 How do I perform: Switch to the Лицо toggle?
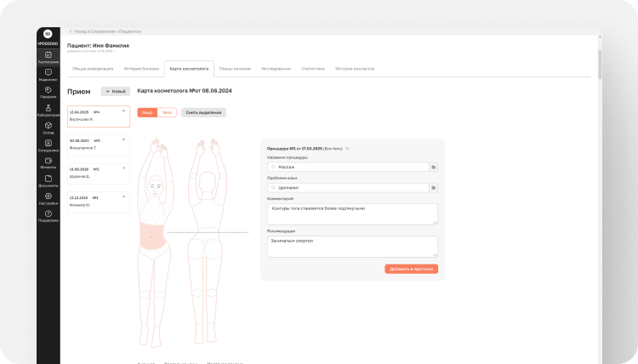click(x=147, y=112)
